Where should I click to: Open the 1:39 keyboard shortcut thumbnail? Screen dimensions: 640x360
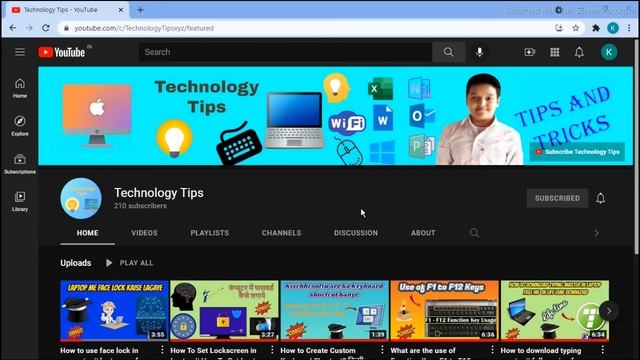tap(334, 310)
